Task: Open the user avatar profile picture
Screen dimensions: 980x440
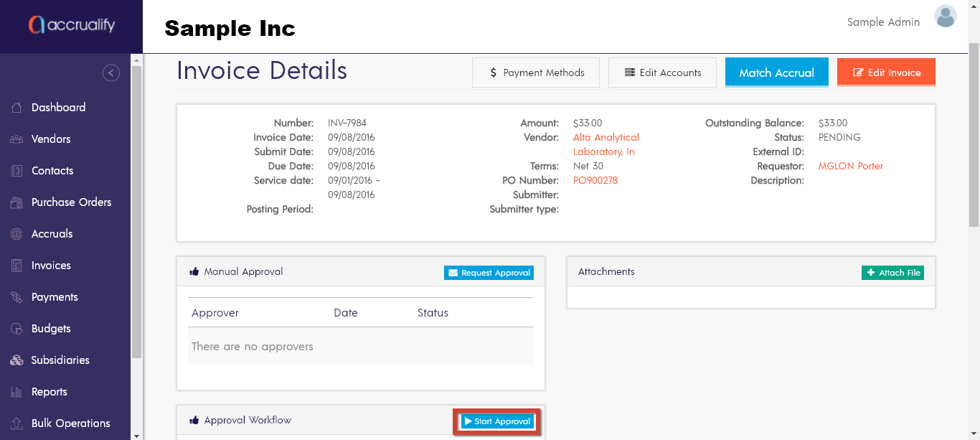Action: pyautogui.click(x=946, y=17)
